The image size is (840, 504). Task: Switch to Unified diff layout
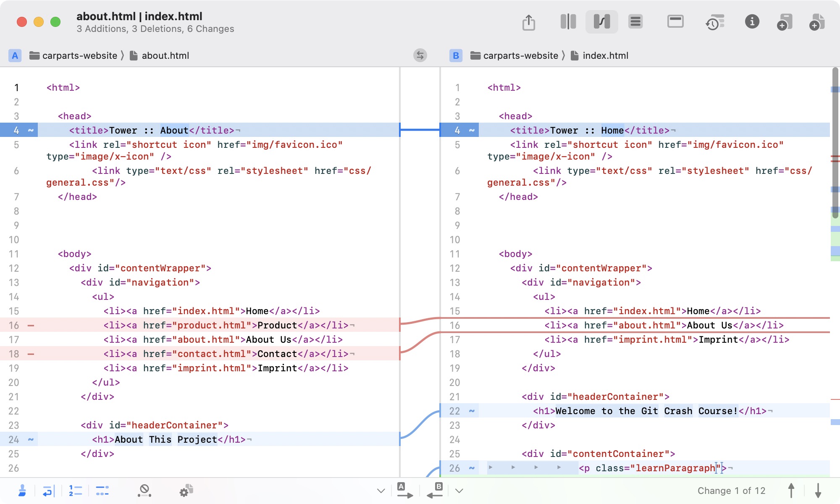pos(635,21)
